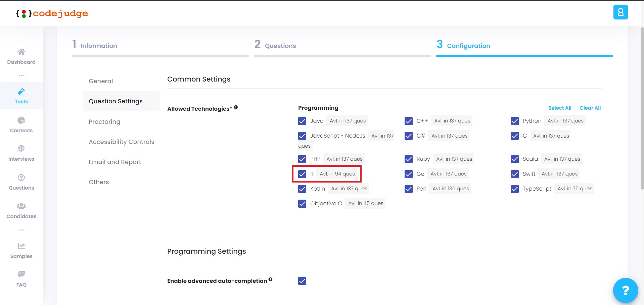Open the Samples section in sidebar
This screenshot has height=305, width=644.
tap(21, 251)
